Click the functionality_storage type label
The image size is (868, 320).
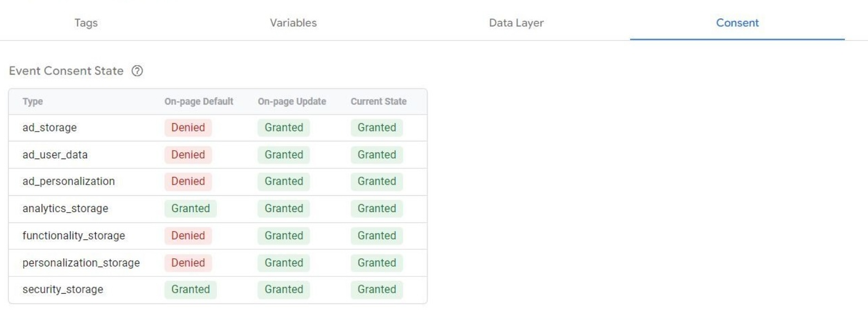click(x=74, y=236)
